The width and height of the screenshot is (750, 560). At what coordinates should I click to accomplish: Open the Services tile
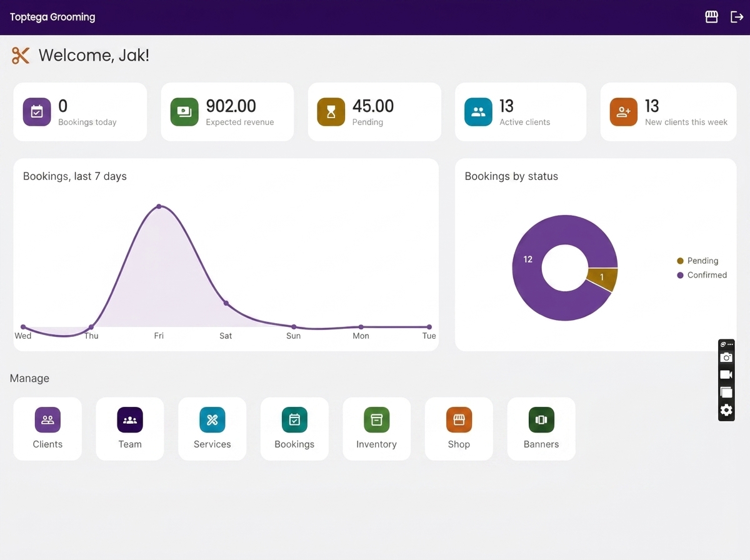(x=212, y=429)
